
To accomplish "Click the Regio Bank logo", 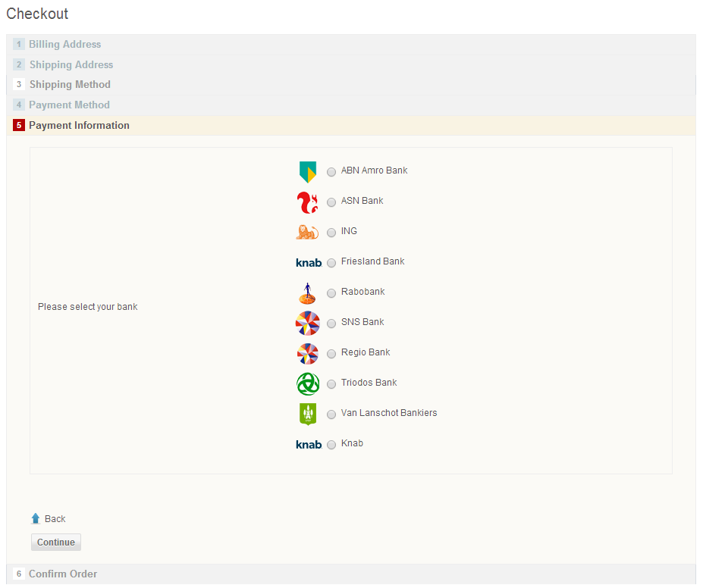I will pos(307,354).
